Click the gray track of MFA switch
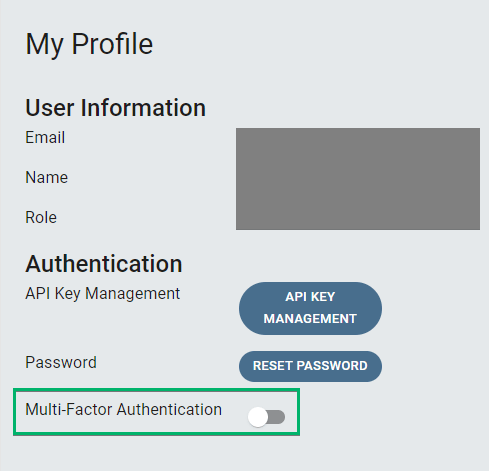This screenshot has height=471, width=489. (x=277, y=417)
